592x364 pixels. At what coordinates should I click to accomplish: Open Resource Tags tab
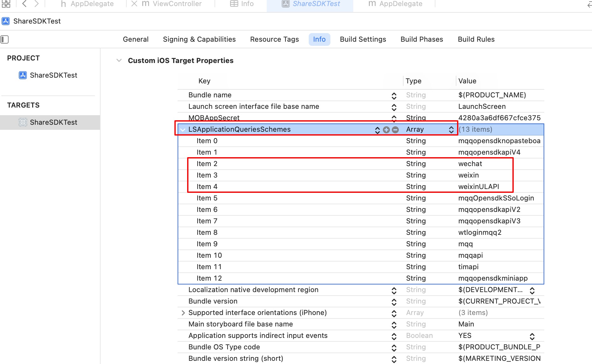[274, 39]
